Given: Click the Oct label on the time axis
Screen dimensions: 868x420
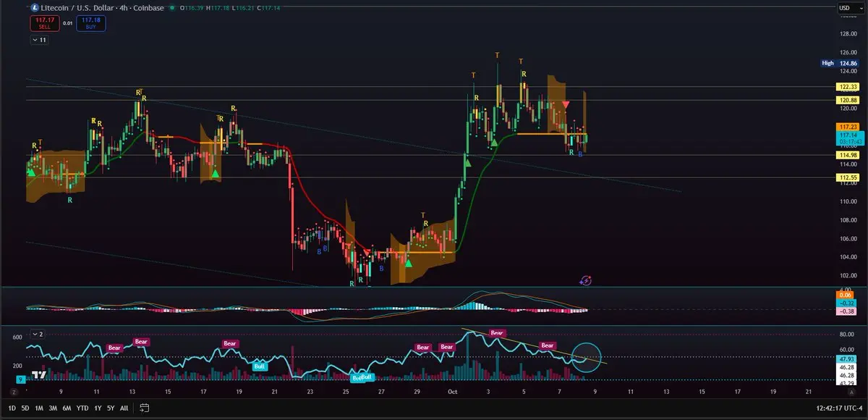Looking at the screenshot, I should pos(453,392).
